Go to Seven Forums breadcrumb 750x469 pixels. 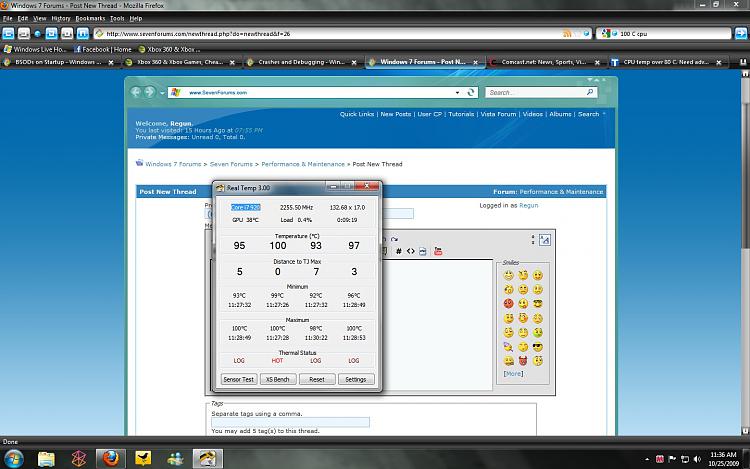pyautogui.click(x=231, y=164)
